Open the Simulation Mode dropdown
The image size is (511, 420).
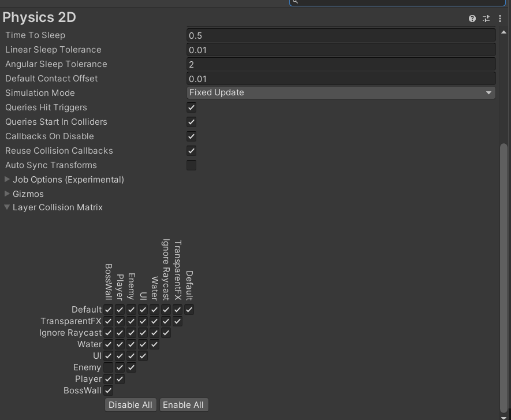[341, 92]
